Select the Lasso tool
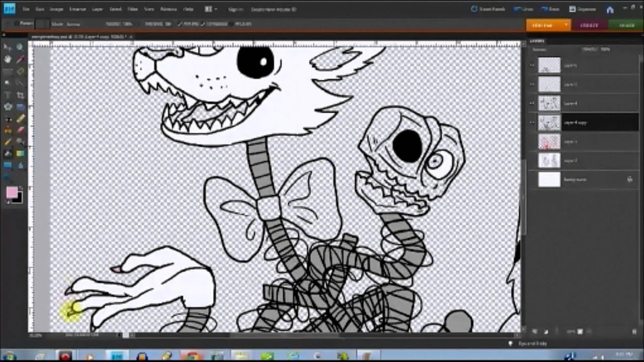 click(20, 71)
